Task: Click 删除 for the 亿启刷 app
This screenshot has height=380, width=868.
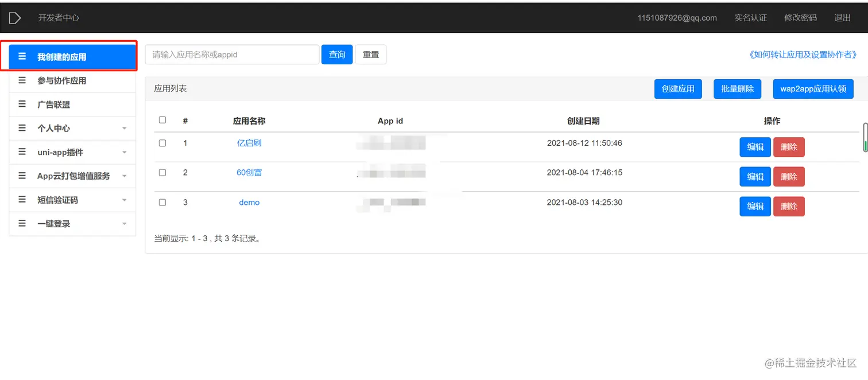Action: [789, 147]
